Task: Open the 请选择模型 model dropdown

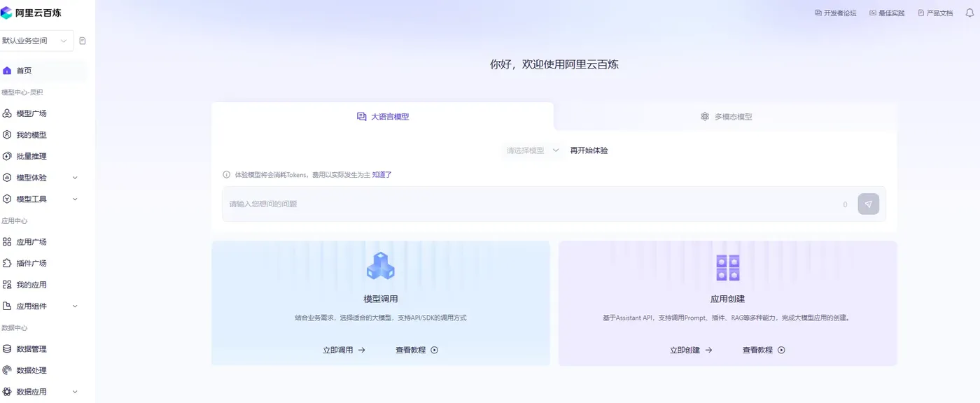Action: [532, 150]
